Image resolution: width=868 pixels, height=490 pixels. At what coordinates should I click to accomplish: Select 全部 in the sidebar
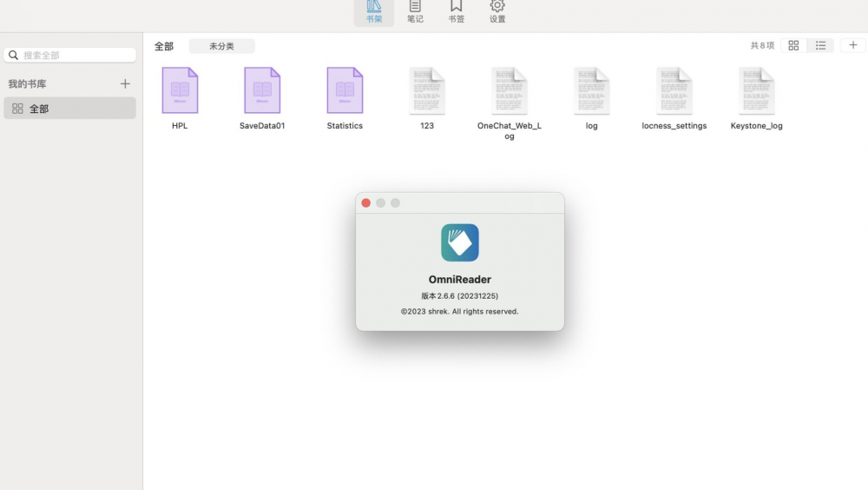(x=69, y=108)
